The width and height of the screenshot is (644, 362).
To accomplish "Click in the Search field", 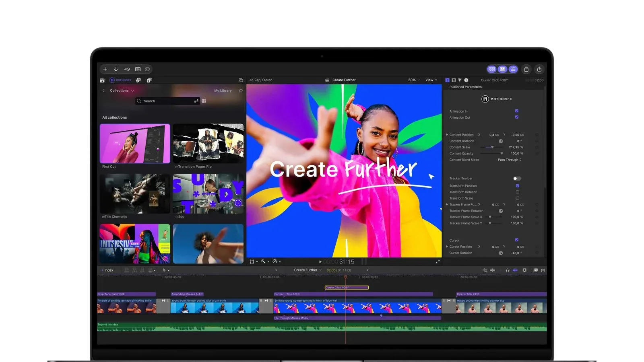I will point(168,101).
